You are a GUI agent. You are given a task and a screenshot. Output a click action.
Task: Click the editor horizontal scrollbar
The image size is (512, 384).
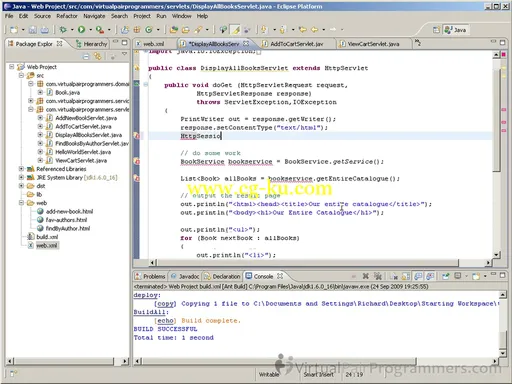pyautogui.click(x=307, y=263)
